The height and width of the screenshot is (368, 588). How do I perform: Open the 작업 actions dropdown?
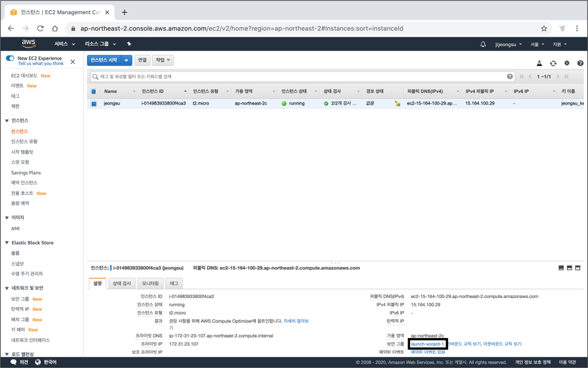[x=163, y=60]
